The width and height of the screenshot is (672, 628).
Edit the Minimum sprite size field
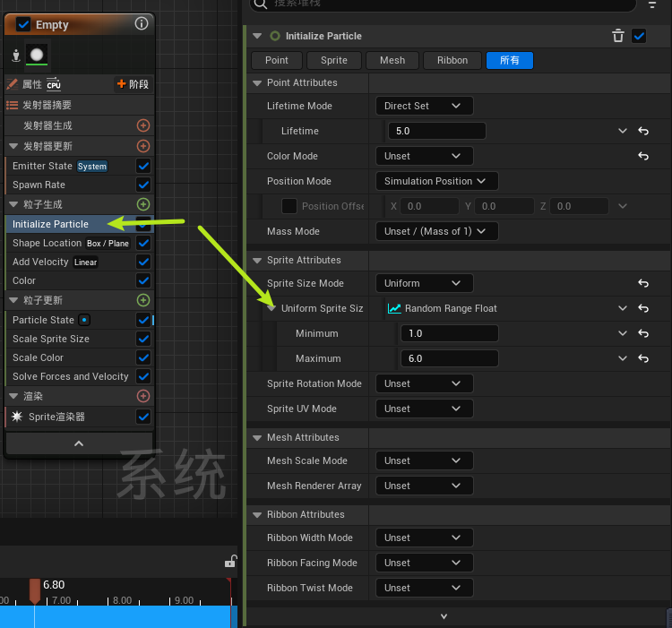pos(449,333)
